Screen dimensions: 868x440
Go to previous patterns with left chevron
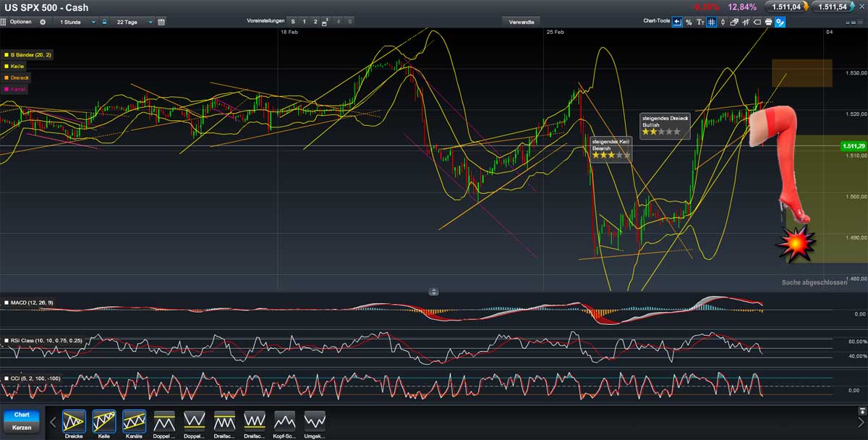52,423
